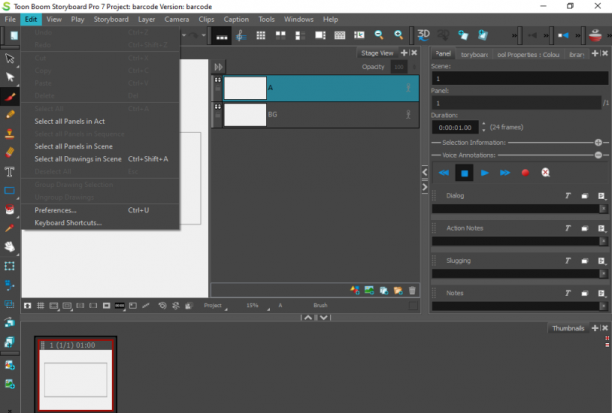Click the red bowl icon in top toolbar
612x413 pixels.
click(x=595, y=36)
